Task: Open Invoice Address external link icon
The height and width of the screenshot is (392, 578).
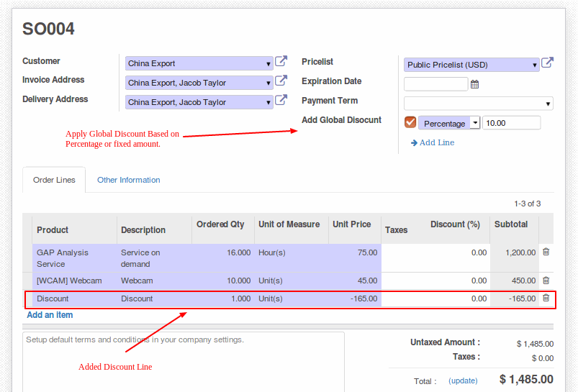Action: 281,81
